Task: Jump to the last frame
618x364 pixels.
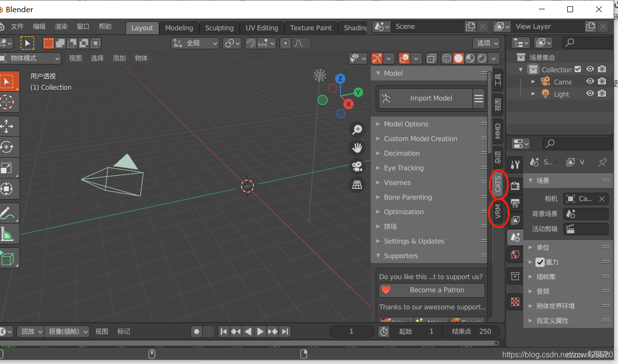Action: click(x=285, y=332)
